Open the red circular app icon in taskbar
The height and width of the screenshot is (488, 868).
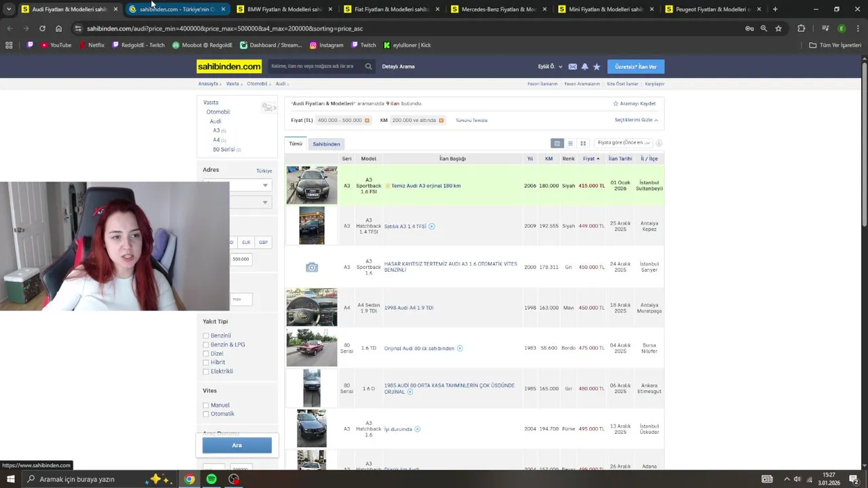(234, 479)
